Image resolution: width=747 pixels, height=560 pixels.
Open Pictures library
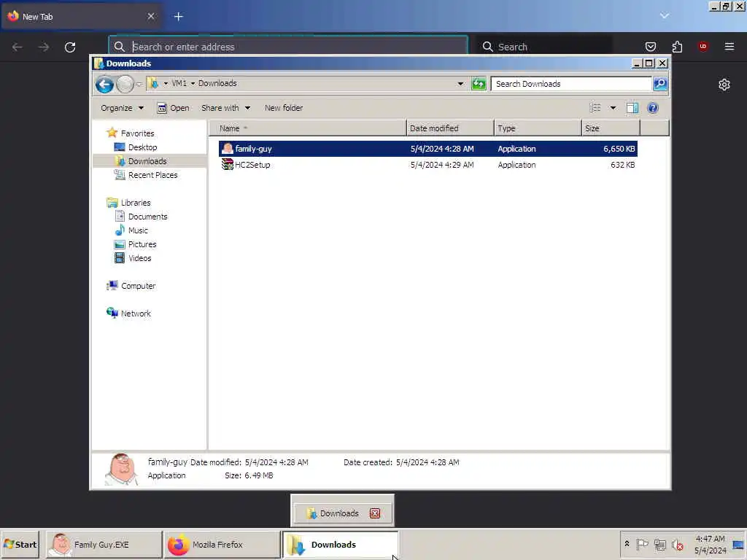[142, 244]
